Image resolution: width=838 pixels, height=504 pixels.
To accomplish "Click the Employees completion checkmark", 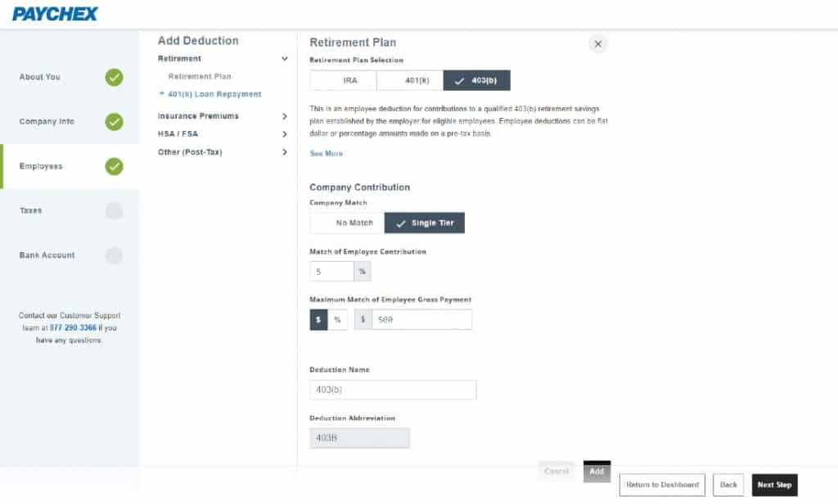I will point(113,165).
